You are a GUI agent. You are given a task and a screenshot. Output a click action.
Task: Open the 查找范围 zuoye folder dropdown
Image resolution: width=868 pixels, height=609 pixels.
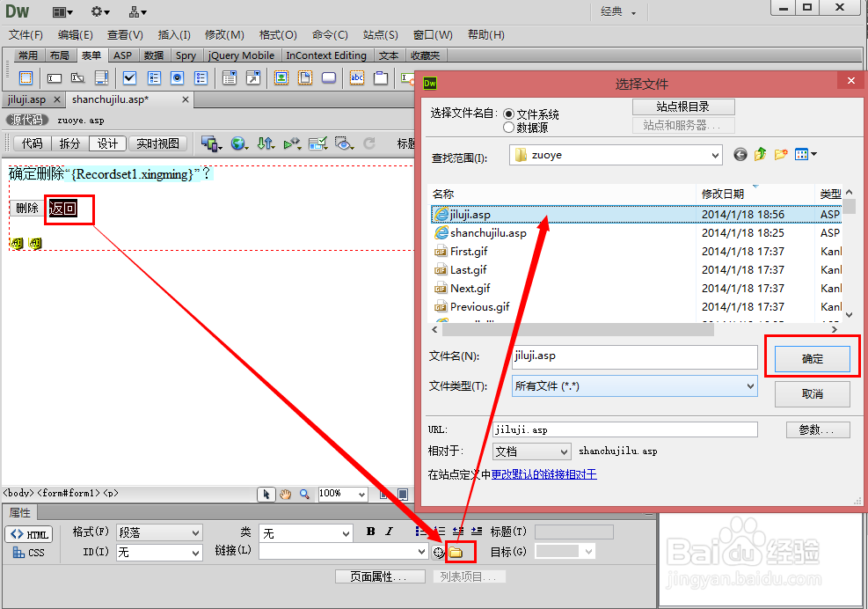click(x=616, y=155)
